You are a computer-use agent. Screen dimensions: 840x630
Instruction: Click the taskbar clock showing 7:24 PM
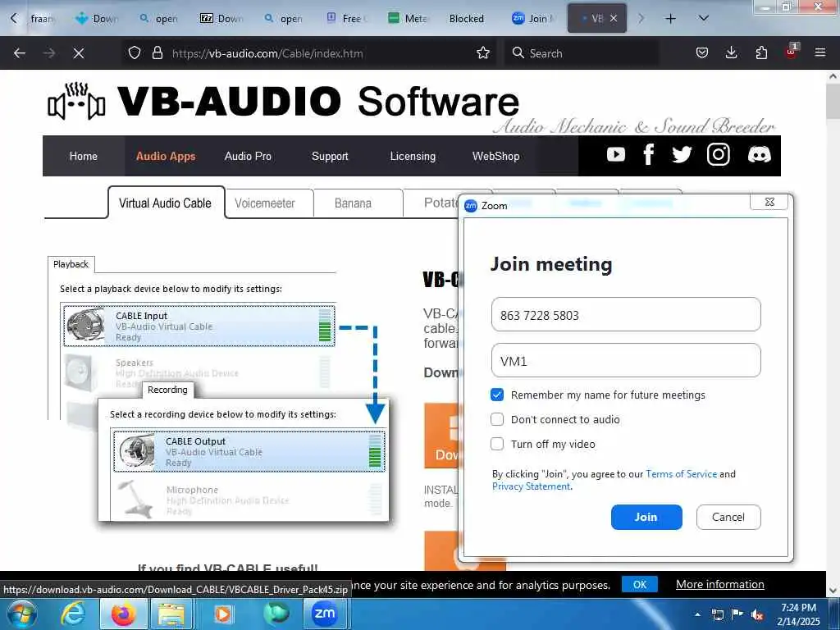click(x=798, y=614)
